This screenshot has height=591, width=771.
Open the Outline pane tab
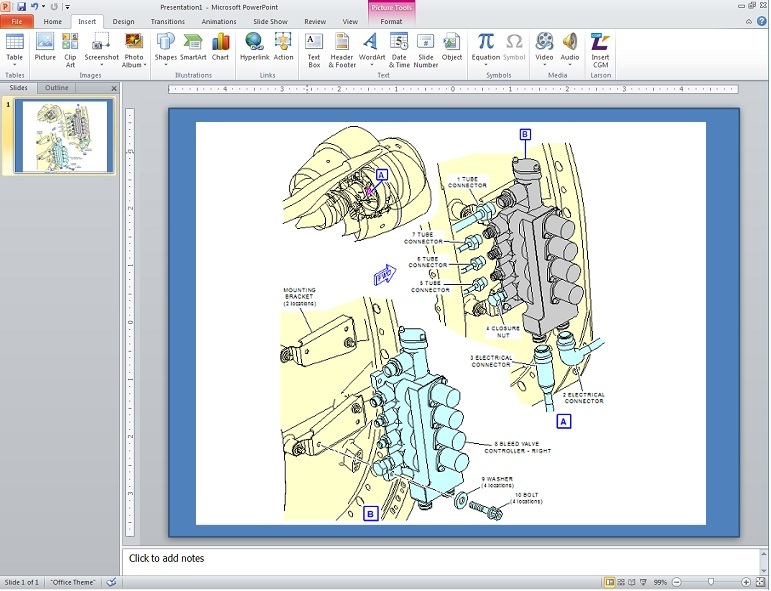57,88
